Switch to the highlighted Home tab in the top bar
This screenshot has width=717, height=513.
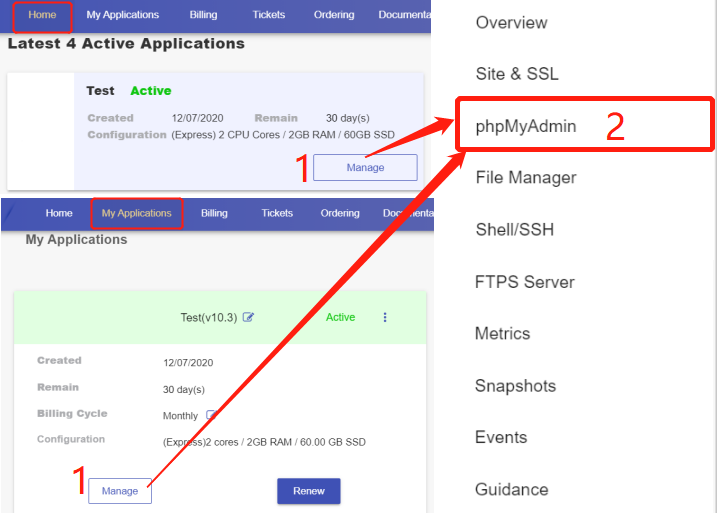click(42, 15)
